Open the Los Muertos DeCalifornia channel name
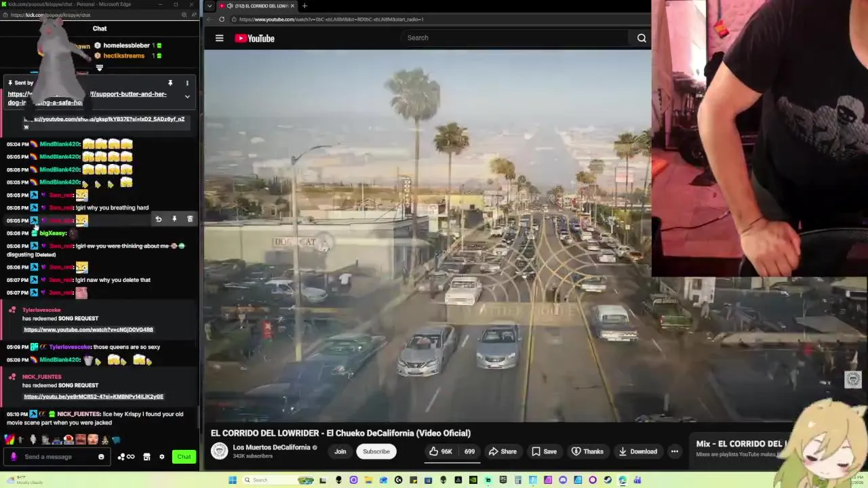 coord(271,447)
